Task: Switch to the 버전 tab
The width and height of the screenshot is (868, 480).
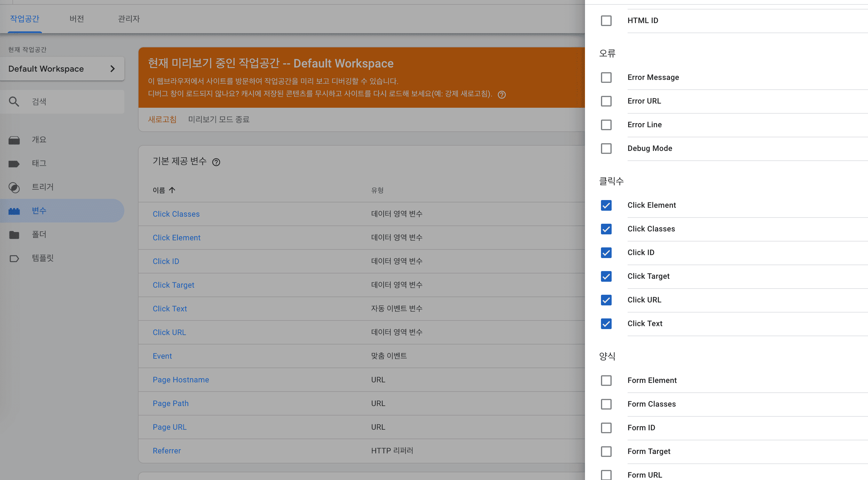Action: 76,19
